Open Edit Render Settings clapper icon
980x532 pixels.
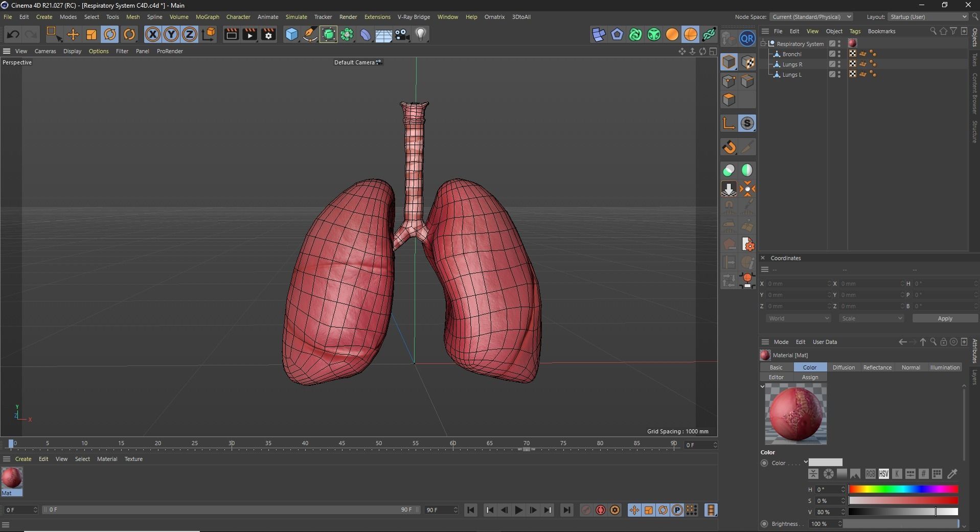[x=268, y=35]
